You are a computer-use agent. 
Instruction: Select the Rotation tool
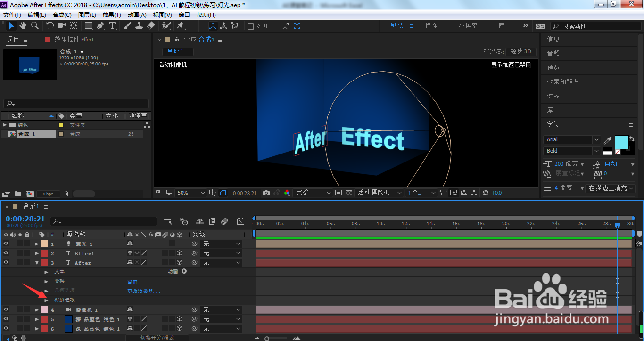coord(50,26)
